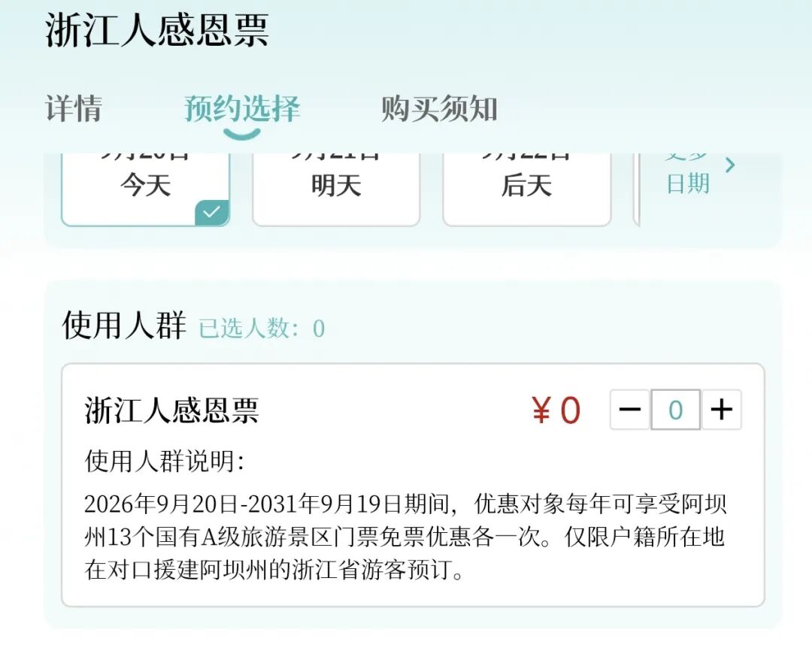
Task: Switch to the 预约选择 tab
Action: click(x=242, y=109)
